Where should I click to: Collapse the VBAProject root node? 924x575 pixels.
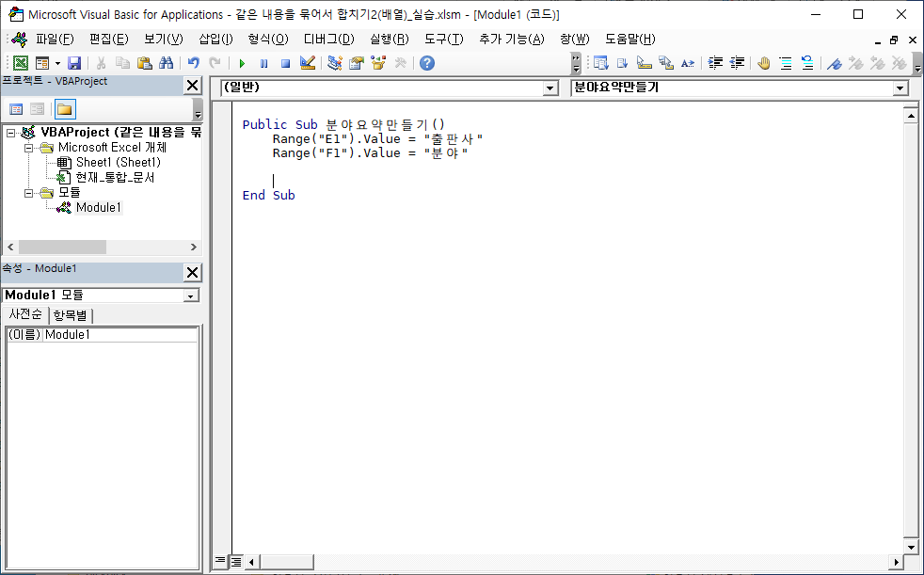point(10,133)
